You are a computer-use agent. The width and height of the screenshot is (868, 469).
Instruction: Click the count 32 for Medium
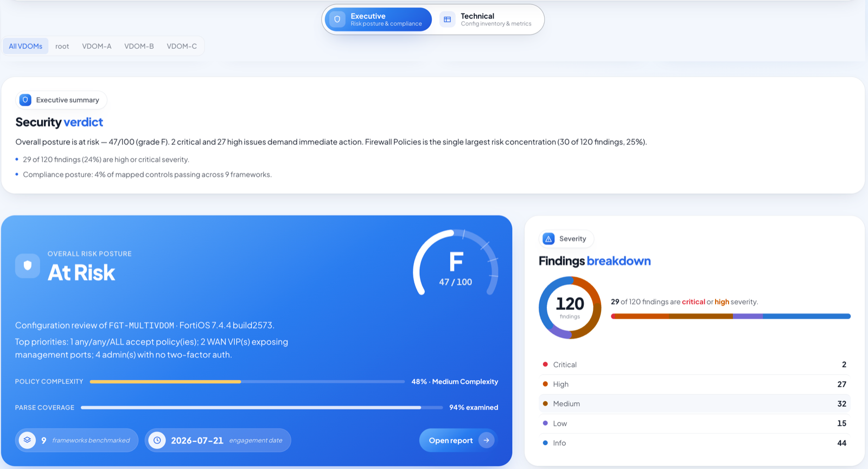[x=841, y=403]
